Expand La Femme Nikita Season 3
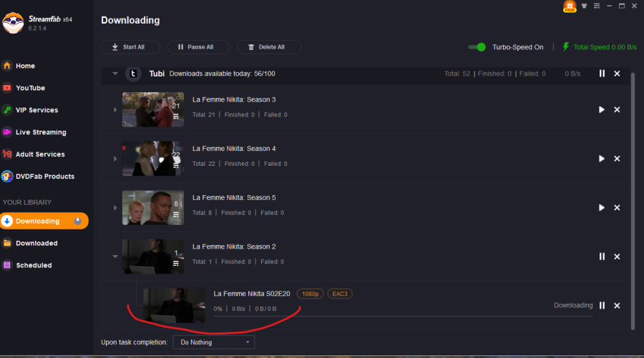 click(x=115, y=110)
